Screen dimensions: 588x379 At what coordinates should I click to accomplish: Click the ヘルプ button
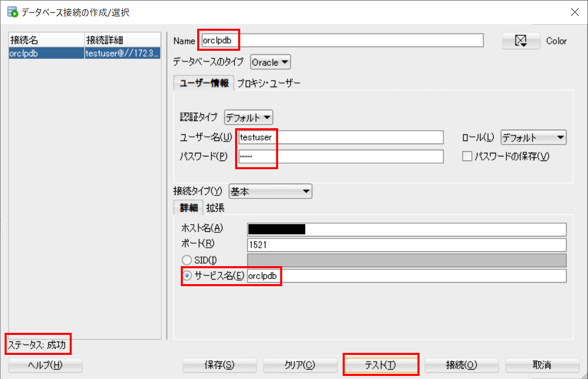[46, 365]
